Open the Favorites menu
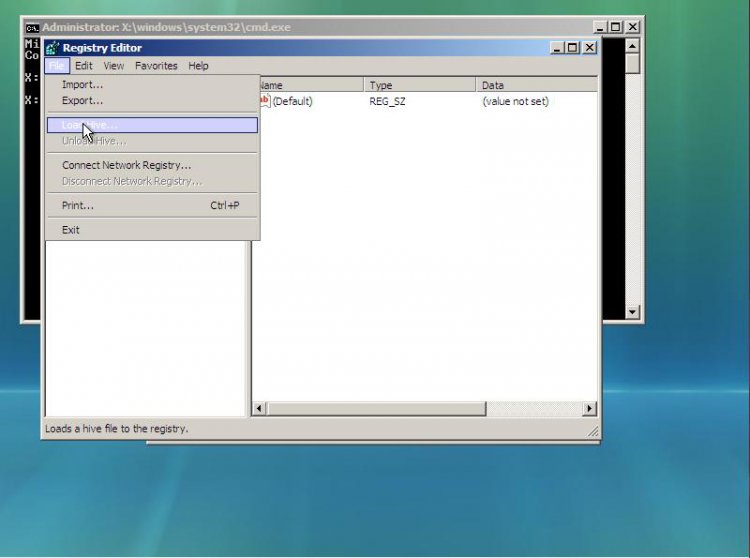Image resolution: width=750 pixels, height=558 pixels. (156, 66)
